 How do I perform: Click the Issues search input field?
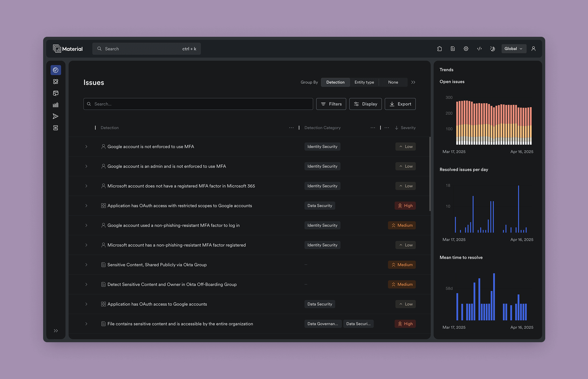(x=198, y=104)
